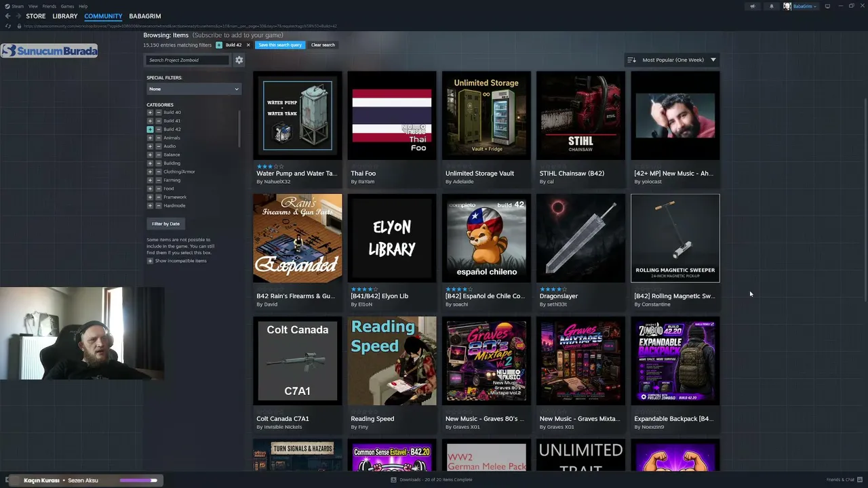Click Save this search query button
868x488 pixels.
coord(280,45)
